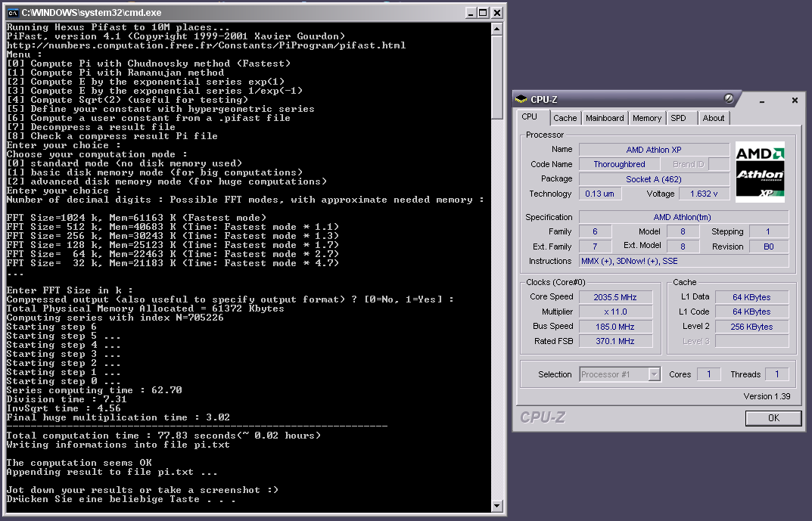Click the Multiplier value 'x 11.0'
Image resolution: width=812 pixels, height=521 pixels.
(x=615, y=312)
